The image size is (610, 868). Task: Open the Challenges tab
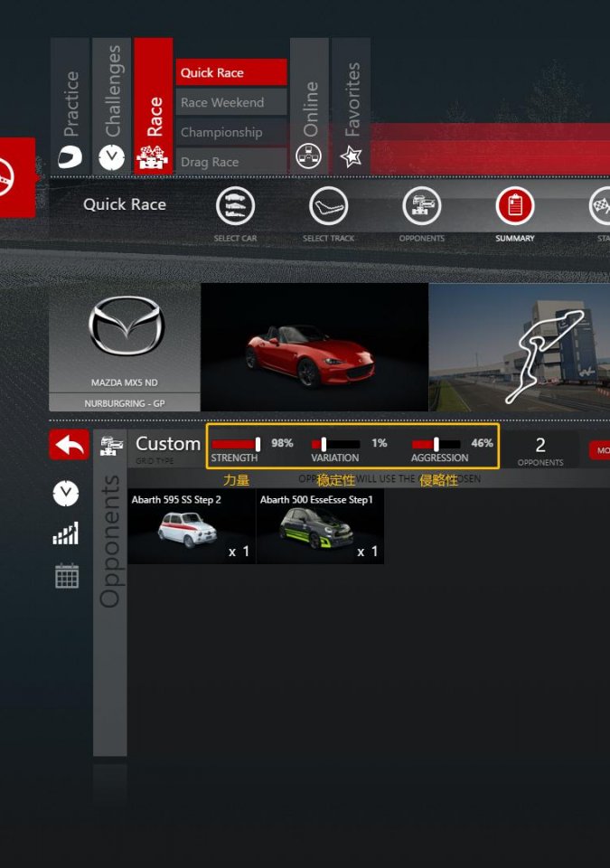[112, 105]
